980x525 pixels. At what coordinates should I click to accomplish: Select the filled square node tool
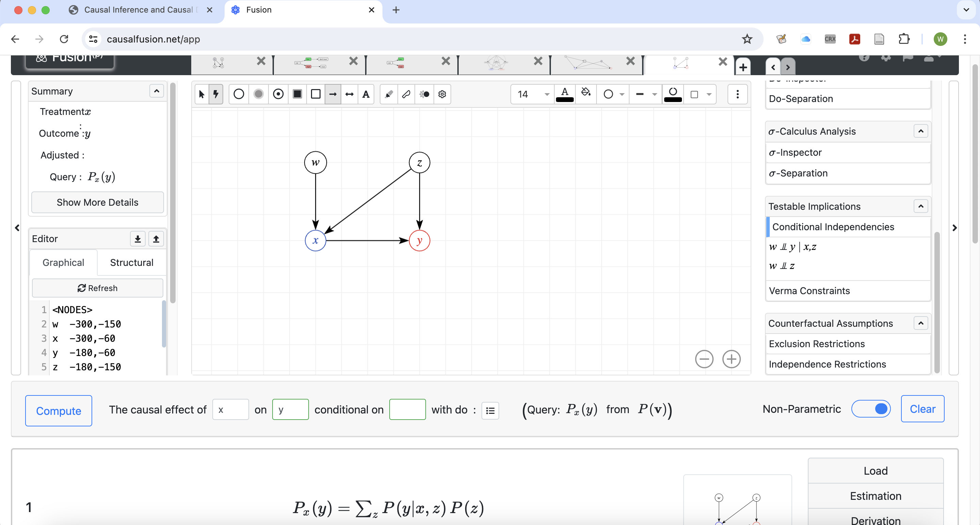click(297, 94)
